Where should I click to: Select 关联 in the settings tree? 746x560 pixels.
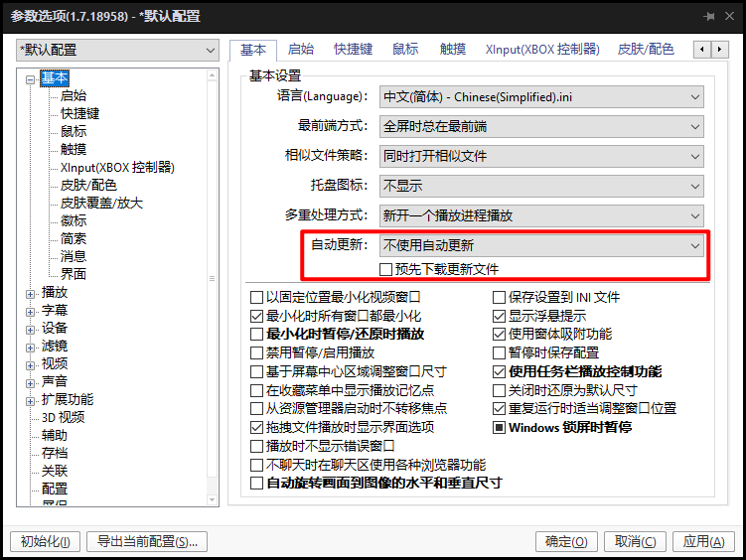[55, 471]
